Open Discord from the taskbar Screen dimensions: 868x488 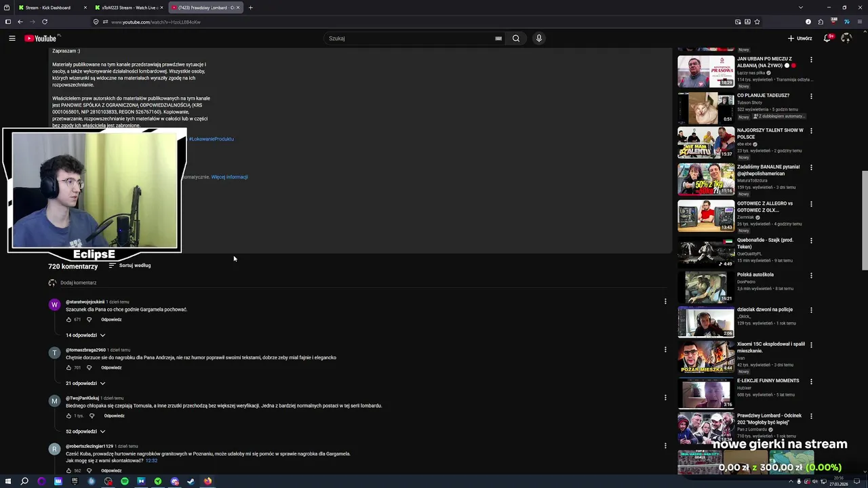[175, 481]
